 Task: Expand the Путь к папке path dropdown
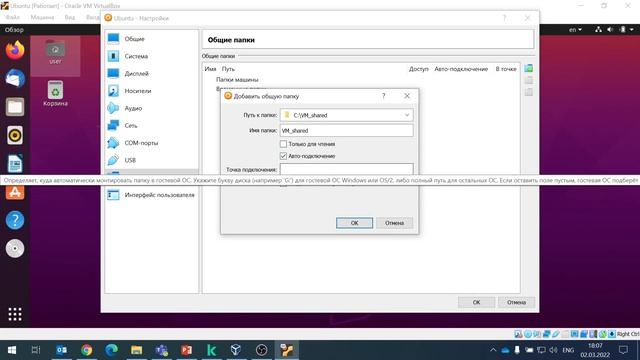coord(407,115)
